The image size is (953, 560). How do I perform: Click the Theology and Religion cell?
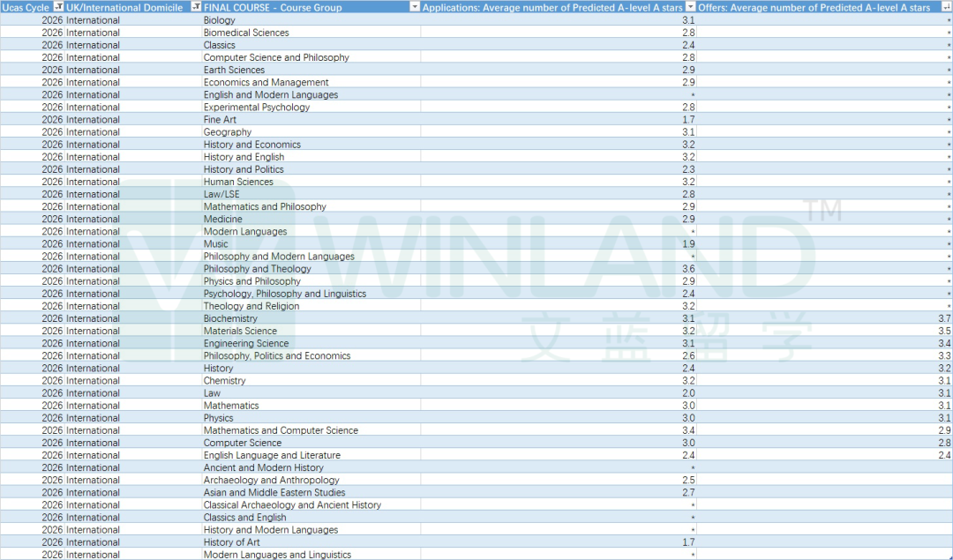311,306
